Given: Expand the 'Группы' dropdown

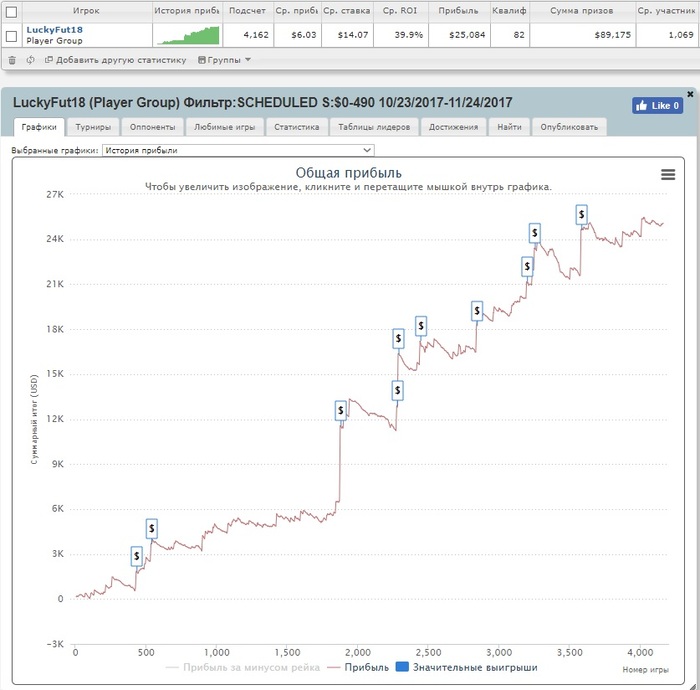Looking at the screenshot, I should (x=224, y=60).
